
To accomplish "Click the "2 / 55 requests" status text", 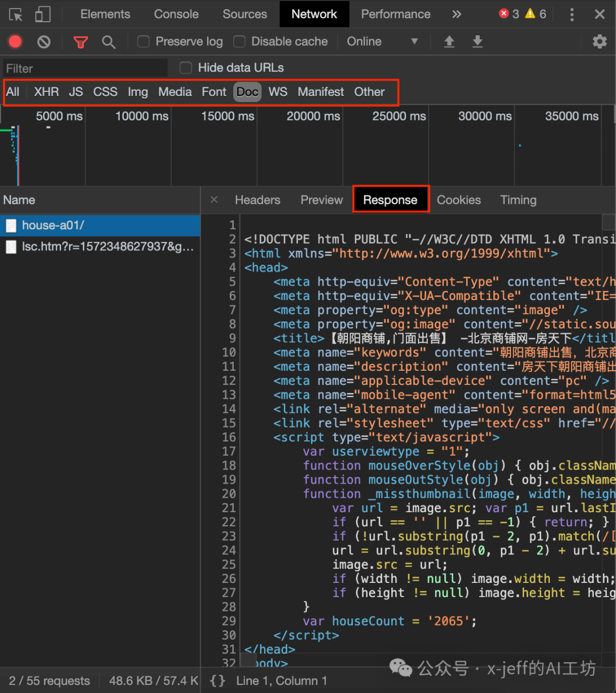I will pyautogui.click(x=50, y=681).
